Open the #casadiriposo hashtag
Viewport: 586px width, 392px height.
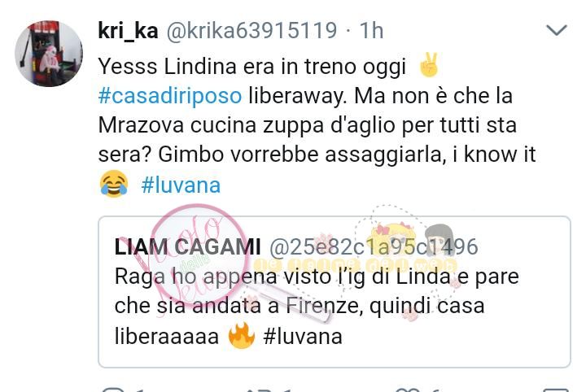pyautogui.click(x=170, y=96)
